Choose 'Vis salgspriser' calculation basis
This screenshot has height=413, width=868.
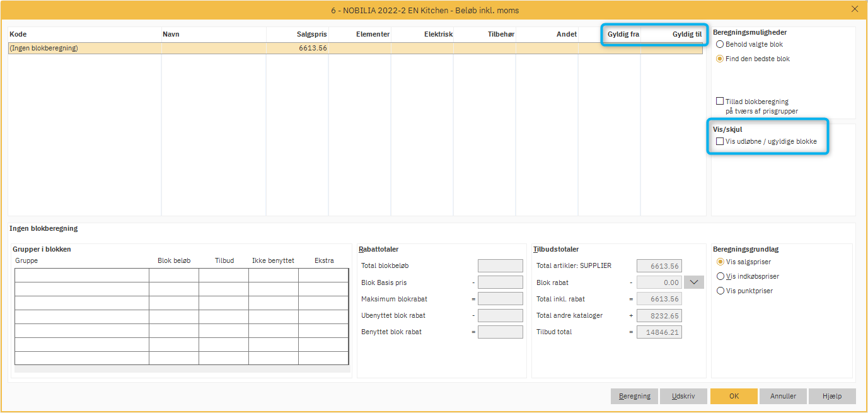pyautogui.click(x=720, y=262)
